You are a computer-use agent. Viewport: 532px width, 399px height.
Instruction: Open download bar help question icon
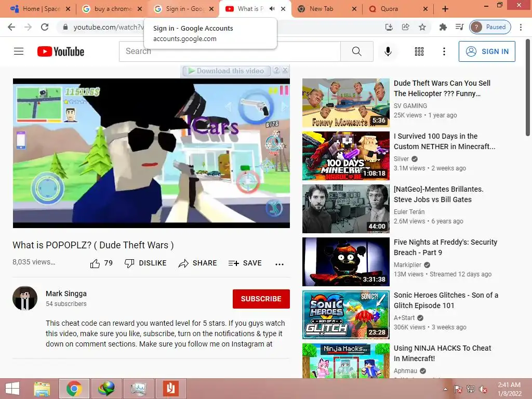(x=276, y=70)
